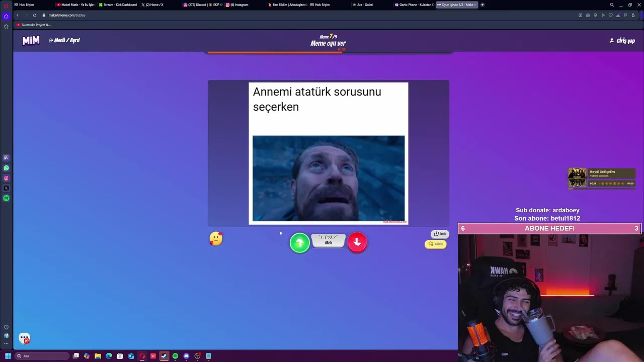
Task: Open X in Opera sidebar
Action: (6, 188)
